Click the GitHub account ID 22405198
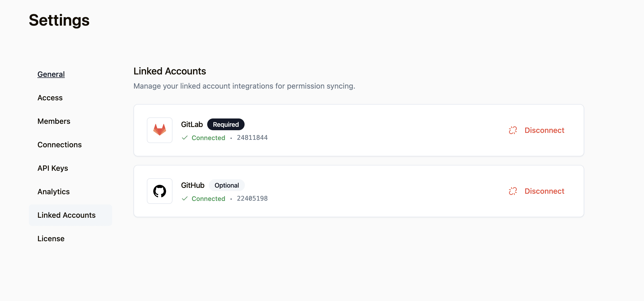The image size is (644, 301). pyautogui.click(x=252, y=199)
